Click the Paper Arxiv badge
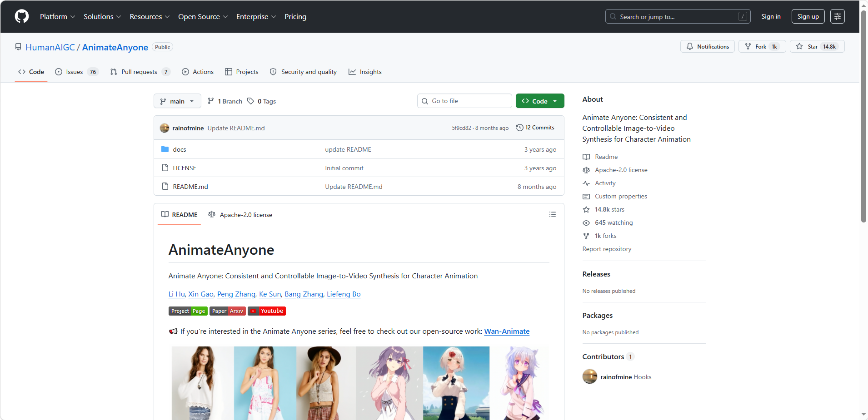Screen dimensions: 868x420 tap(228, 311)
